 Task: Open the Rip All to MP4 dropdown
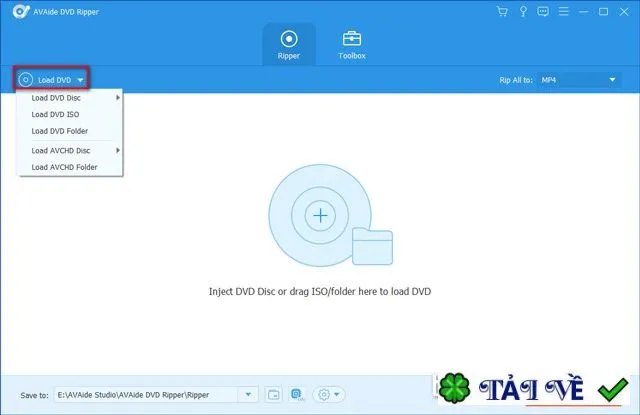tap(579, 80)
